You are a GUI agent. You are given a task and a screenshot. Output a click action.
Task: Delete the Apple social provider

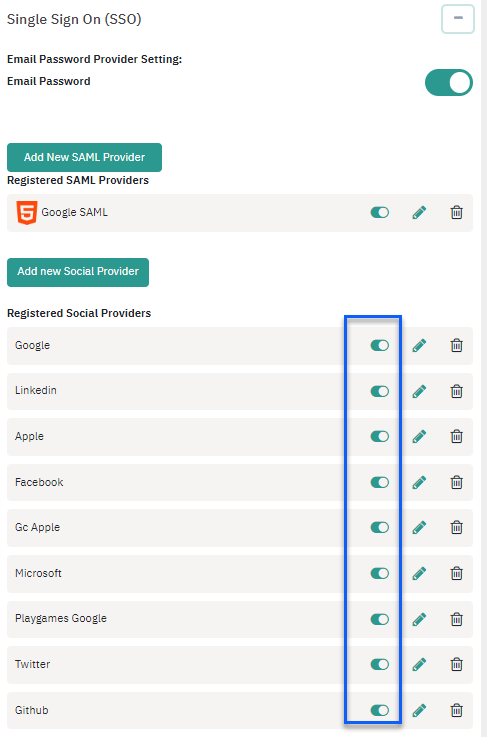[456, 436]
